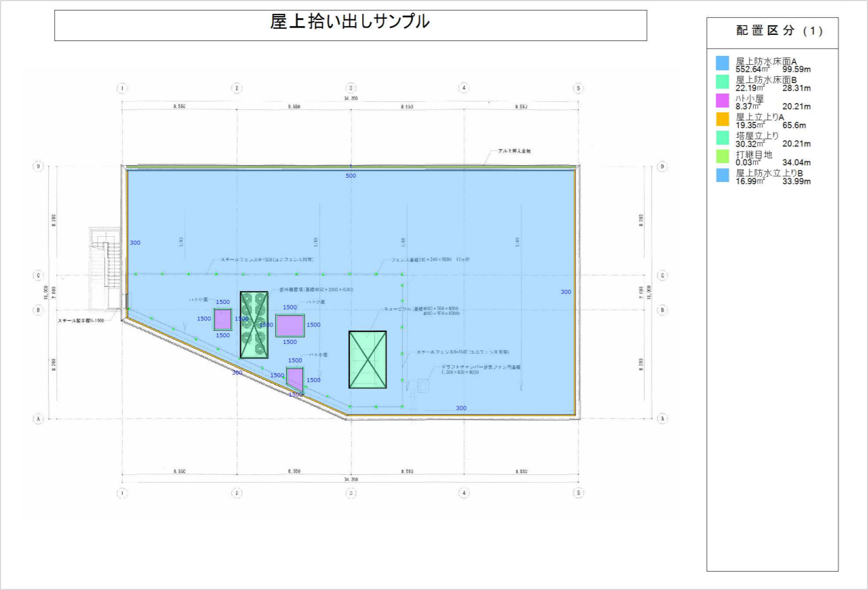Select the purple ハト小屋 legend swatch
The image size is (868, 590).
[x=722, y=100]
